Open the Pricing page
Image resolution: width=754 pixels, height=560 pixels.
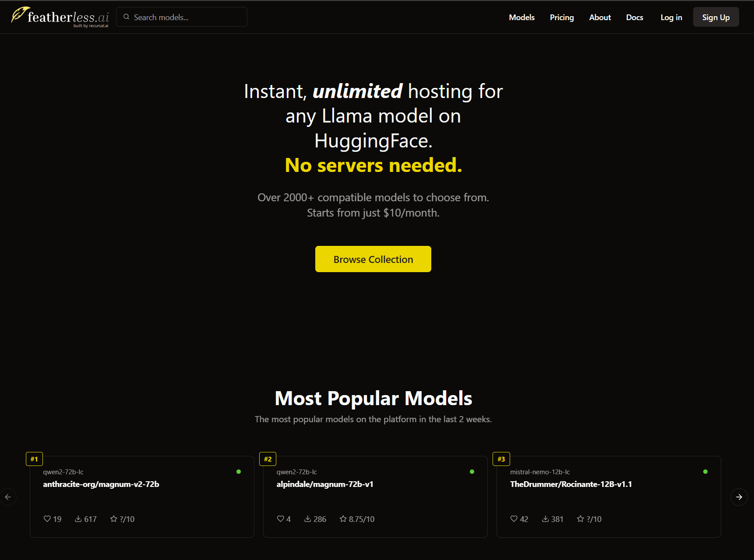pyautogui.click(x=562, y=17)
